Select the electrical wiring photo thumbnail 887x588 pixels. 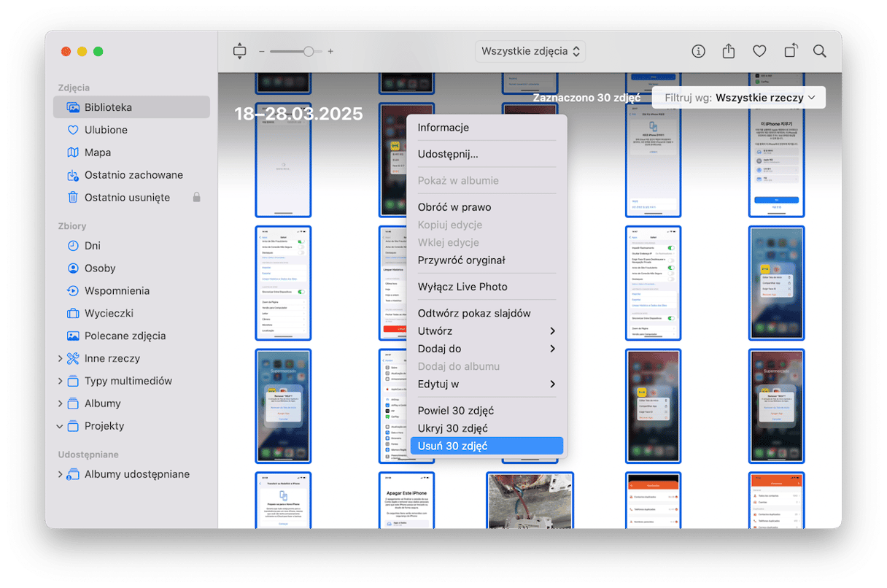pos(519,501)
